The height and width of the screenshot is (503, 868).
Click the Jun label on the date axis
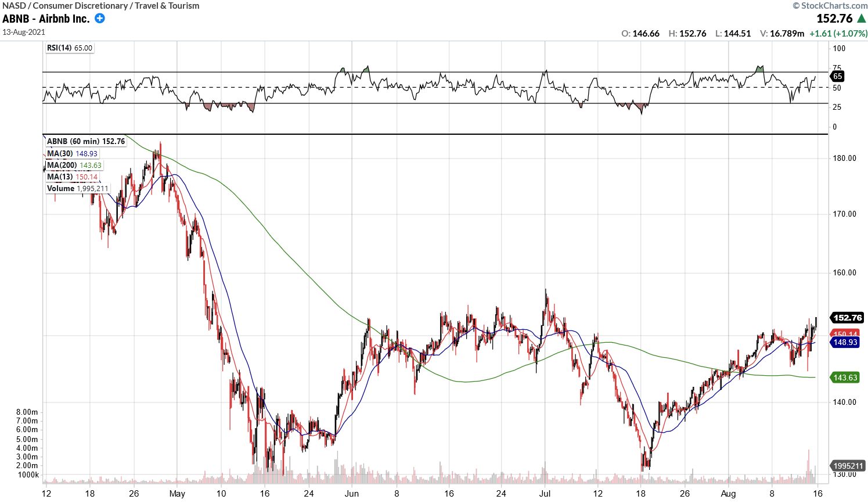point(351,494)
